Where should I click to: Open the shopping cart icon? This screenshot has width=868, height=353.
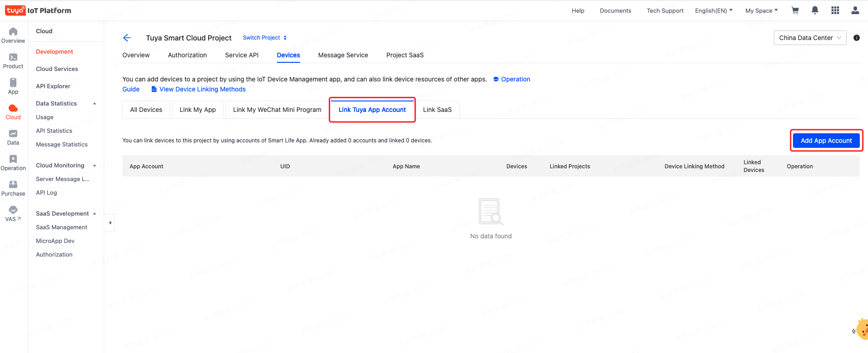click(795, 10)
